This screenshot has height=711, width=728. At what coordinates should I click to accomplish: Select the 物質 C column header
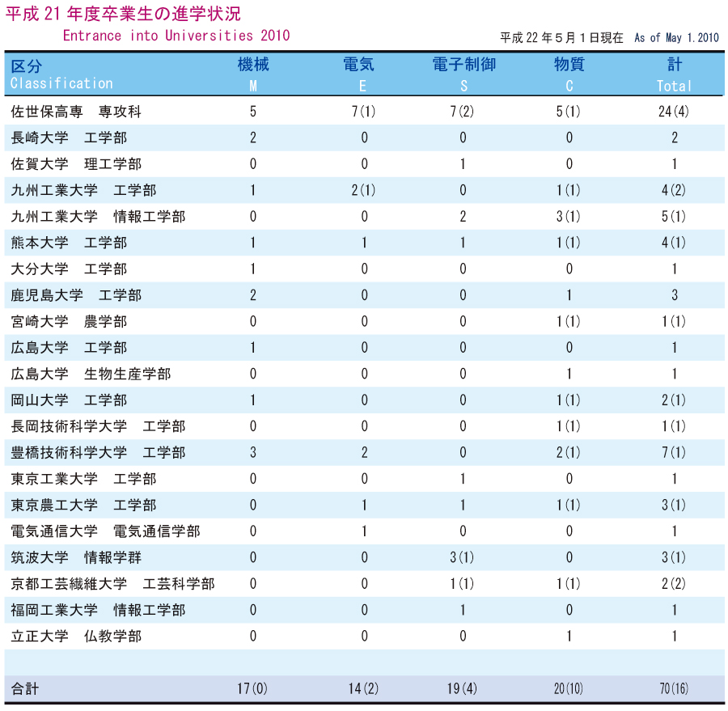click(569, 74)
